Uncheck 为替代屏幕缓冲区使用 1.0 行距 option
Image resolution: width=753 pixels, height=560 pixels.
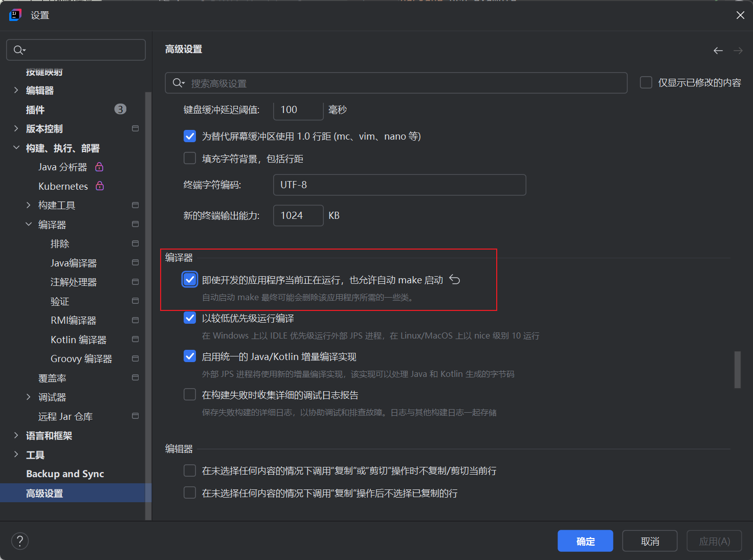[x=190, y=136]
